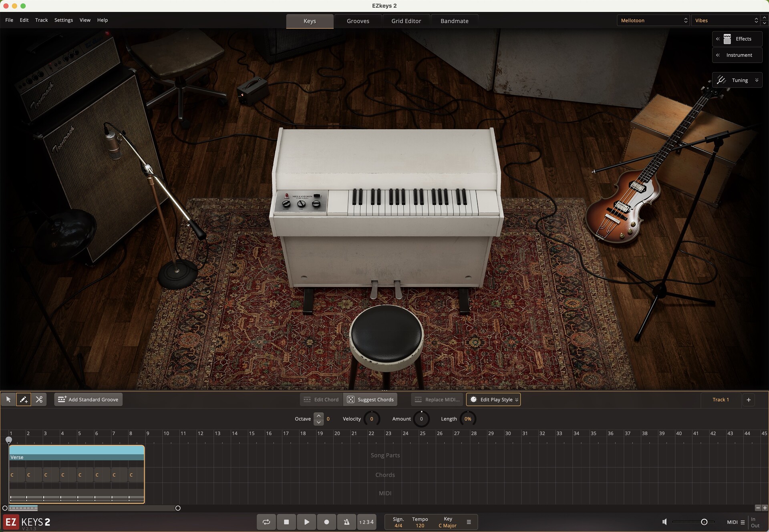This screenshot has height=532, width=769.
Task: Select the arrow pointer tool
Action: pos(8,400)
